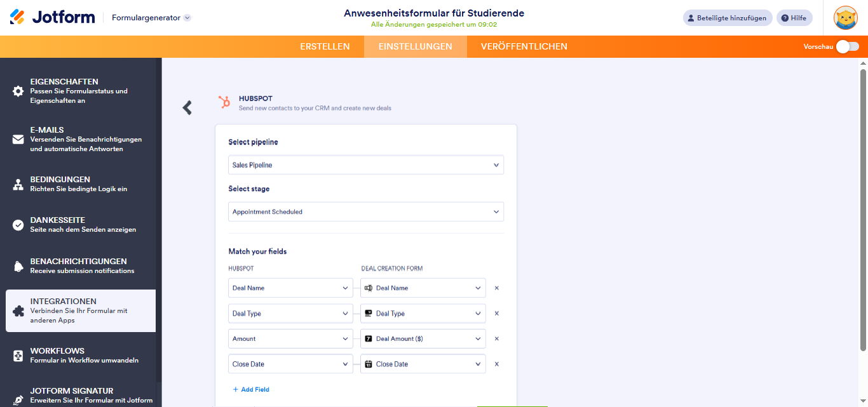Add a new mapping with Add Field
The height and width of the screenshot is (407, 868).
point(251,389)
